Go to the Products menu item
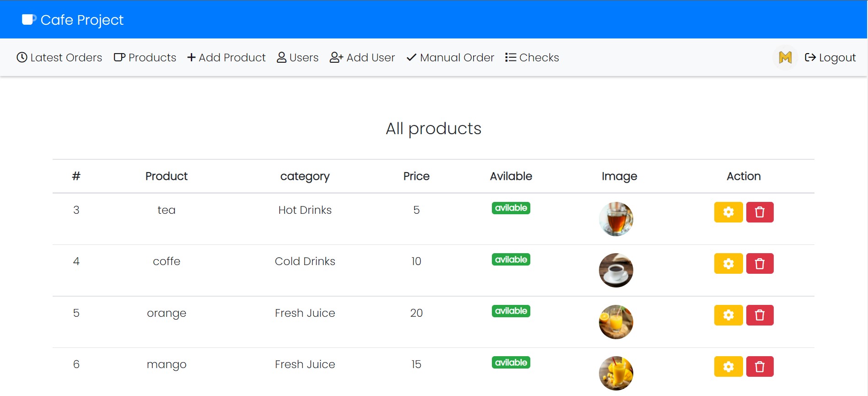 [145, 57]
